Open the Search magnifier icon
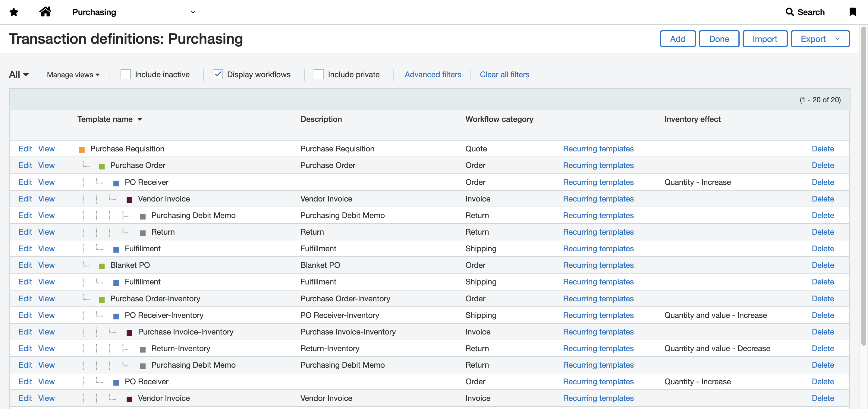 click(x=790, y=12)
